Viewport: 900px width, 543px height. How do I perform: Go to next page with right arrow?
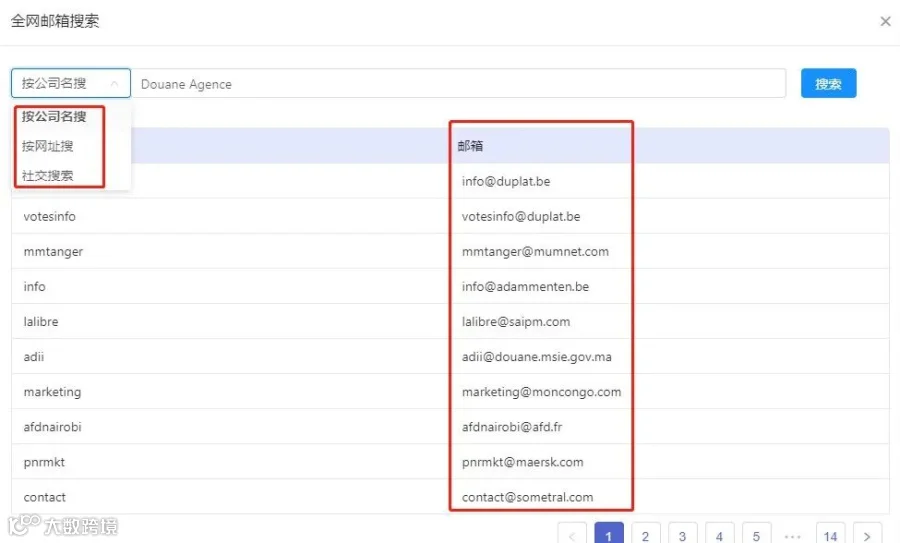coord(867,535)
